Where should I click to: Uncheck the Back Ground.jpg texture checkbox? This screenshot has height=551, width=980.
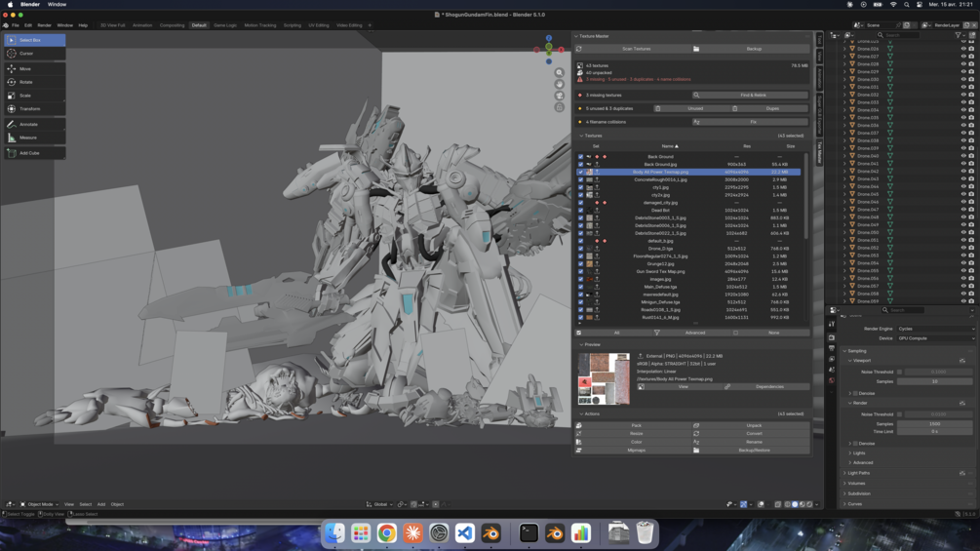coord(580,164)
